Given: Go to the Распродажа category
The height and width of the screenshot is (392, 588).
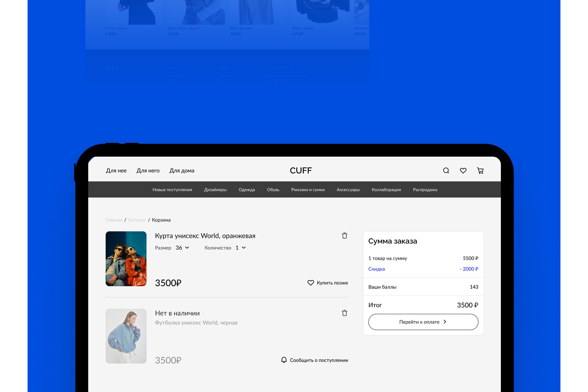Looking at the screenshot, I should pyautogui.click(x=425, y=190).
